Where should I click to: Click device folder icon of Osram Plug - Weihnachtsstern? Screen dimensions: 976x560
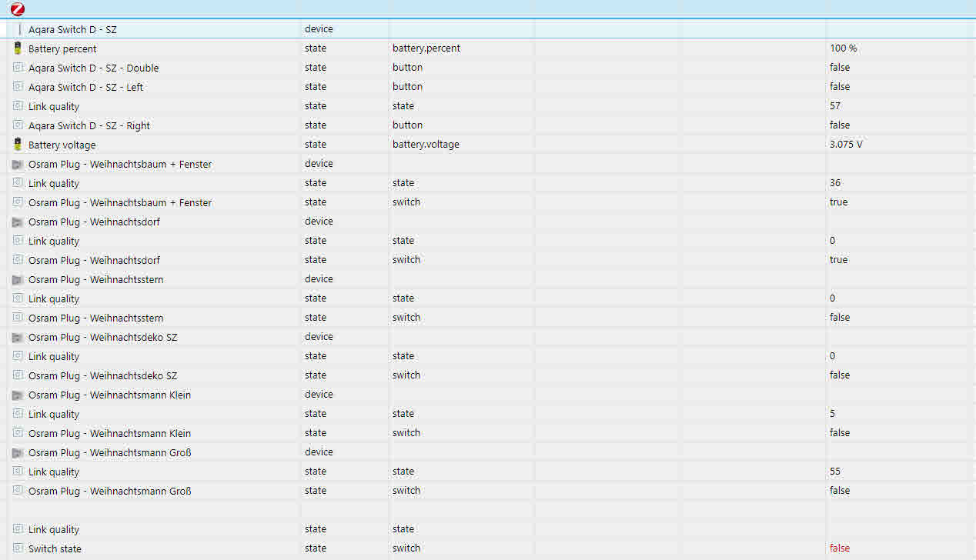pos(18,280)
